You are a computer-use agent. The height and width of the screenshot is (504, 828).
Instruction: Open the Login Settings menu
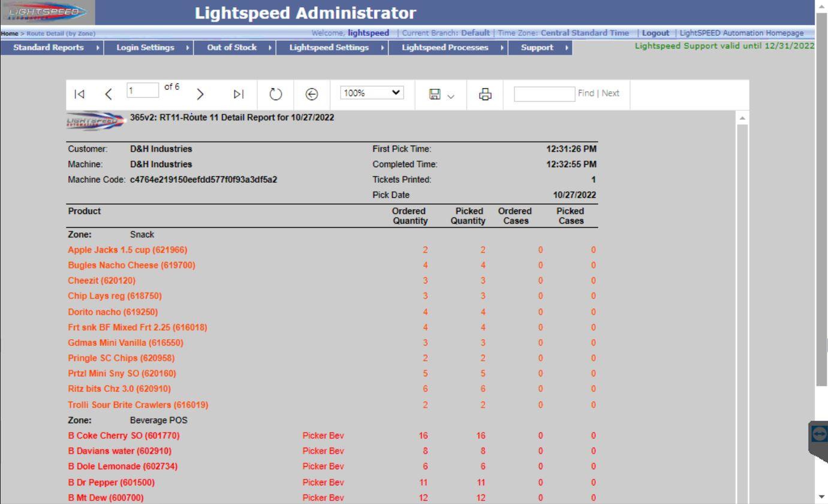point(150,47)
